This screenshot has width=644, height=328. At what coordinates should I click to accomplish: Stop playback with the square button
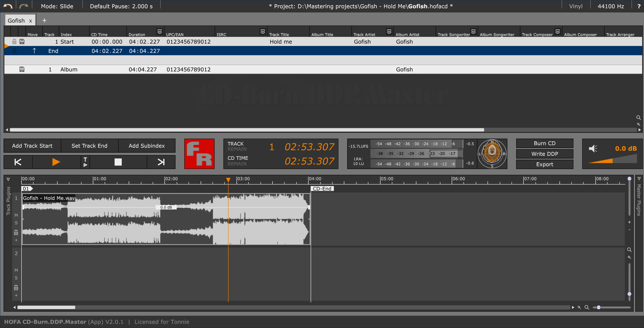pos(118,162)
